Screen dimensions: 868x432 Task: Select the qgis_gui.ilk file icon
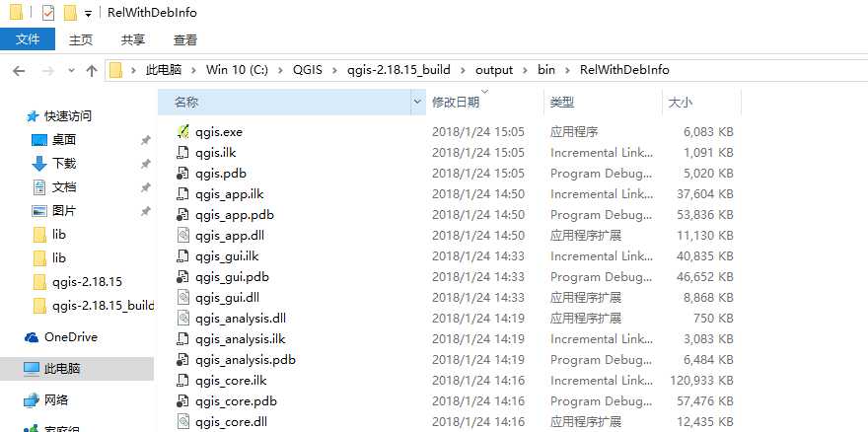tap(182, 255)
